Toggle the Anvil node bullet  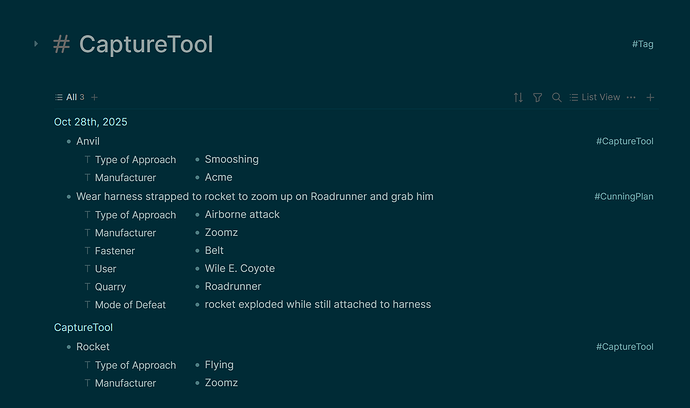coord(68,142)
